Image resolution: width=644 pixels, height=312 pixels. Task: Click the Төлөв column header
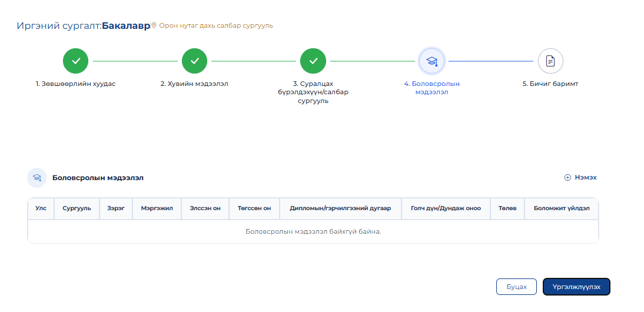(507, 208)
